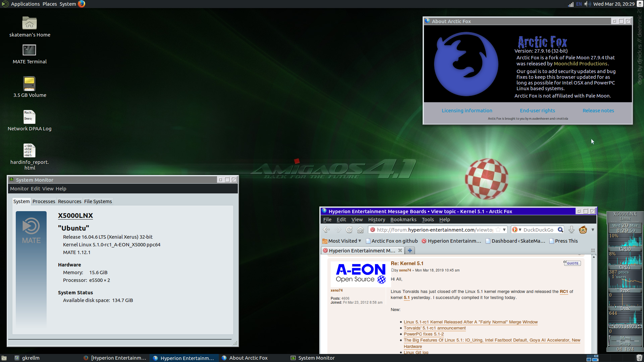Open the xeno74 author link in post header
Screen dimensions: 644x362
click(x=405, y=270)
